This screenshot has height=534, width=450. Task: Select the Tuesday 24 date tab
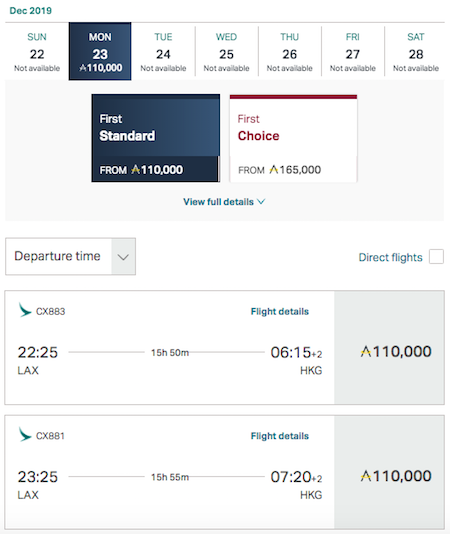coord(163,51)
